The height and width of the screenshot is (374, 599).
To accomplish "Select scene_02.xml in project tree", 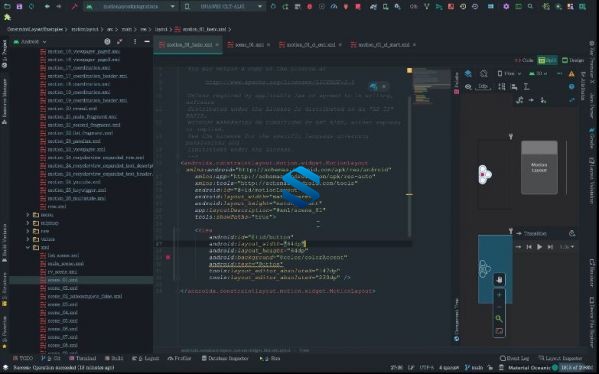I will coord(63,288).
